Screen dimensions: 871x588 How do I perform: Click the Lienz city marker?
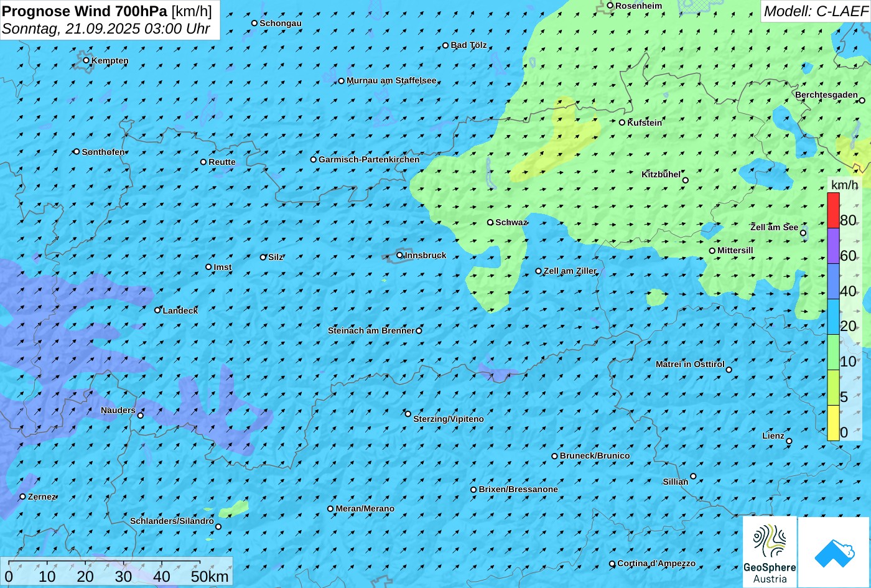tap(789, 441)
